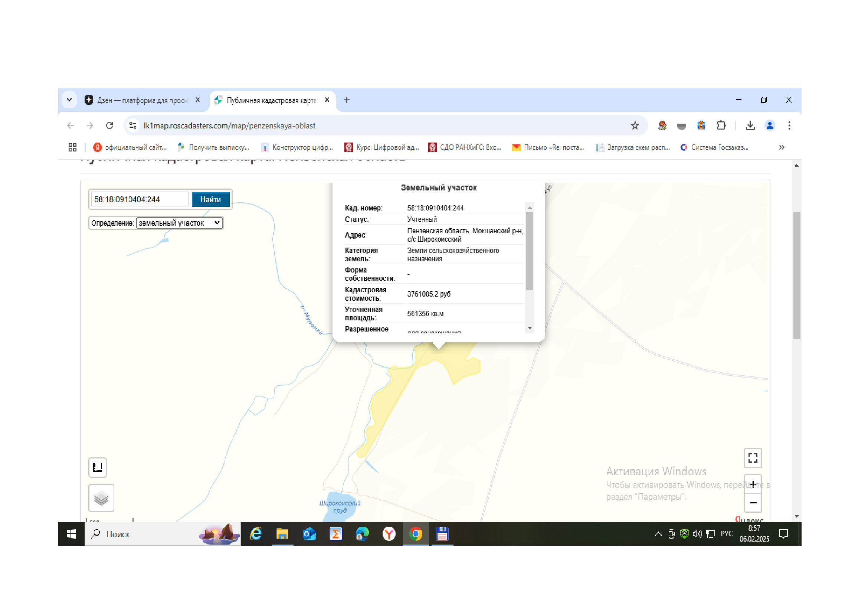The image size is (868, 614).
Task: Click the Windows Start button
Action: [x=71, y=534]
